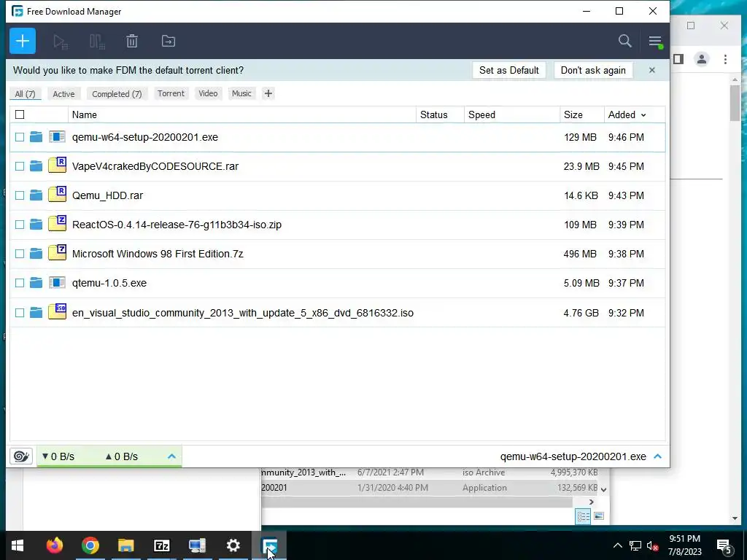Select the Torrent filter tab
Viewport: 747px width, 560px height.
[x=171, y=93]
